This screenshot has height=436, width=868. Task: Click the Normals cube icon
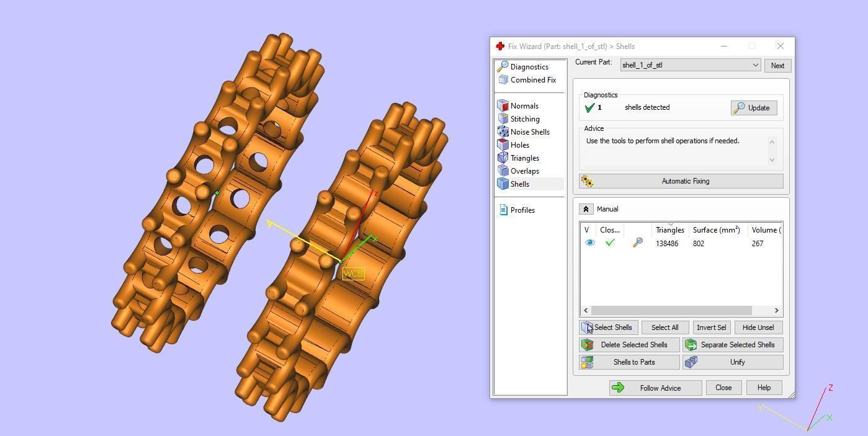503,105
